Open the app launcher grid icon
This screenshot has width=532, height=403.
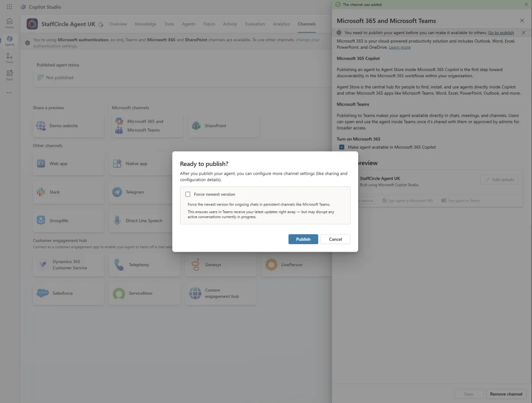pyautogui.click(x=9, y=7)
